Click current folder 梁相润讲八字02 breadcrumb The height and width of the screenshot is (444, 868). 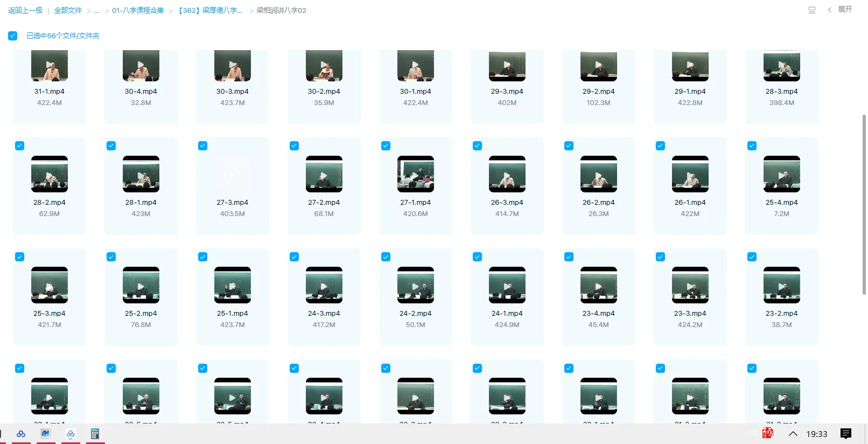(x=281, y=10)
